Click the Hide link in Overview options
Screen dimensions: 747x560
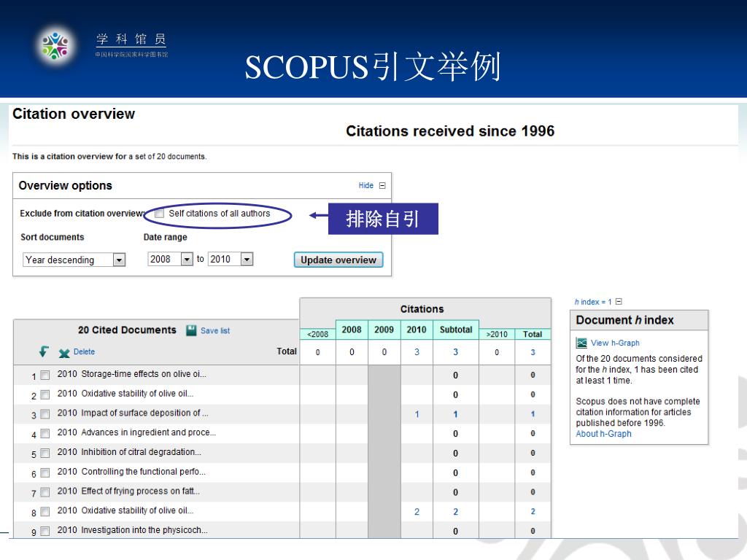(x=366, y=186)
